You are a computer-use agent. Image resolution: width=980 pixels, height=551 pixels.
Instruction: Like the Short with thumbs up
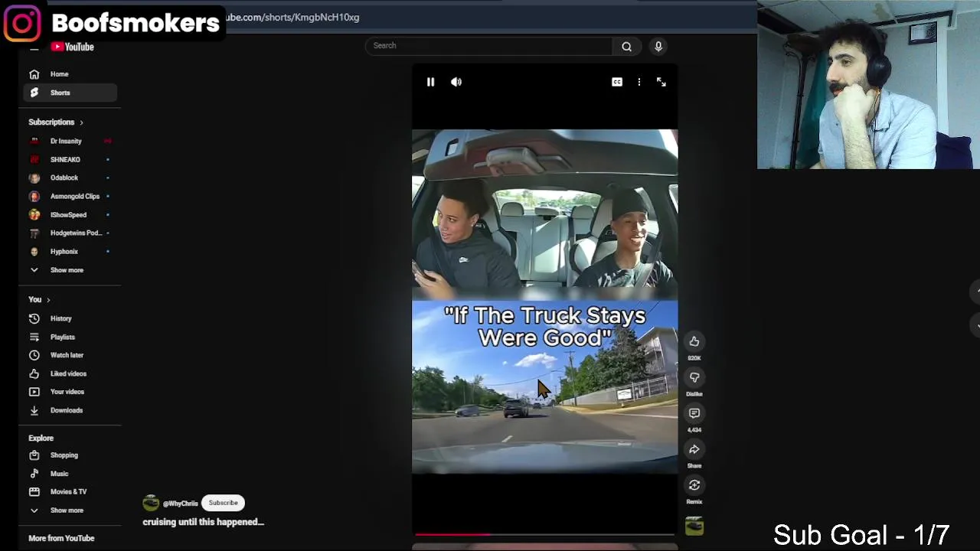[694, 341]
